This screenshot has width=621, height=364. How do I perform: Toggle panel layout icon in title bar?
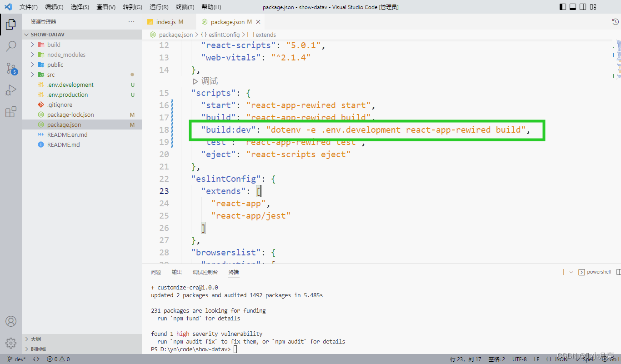coord(573,7)
